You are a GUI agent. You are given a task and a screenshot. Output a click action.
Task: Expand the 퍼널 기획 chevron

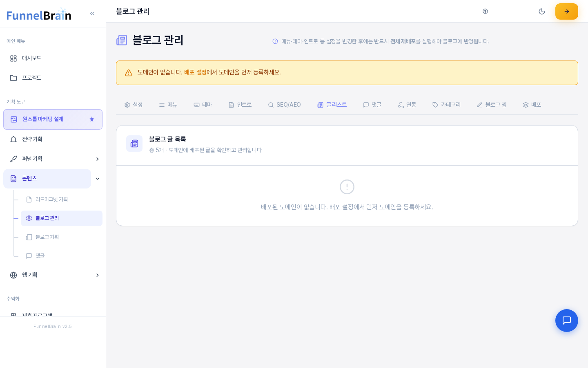(x=98, y=159)
